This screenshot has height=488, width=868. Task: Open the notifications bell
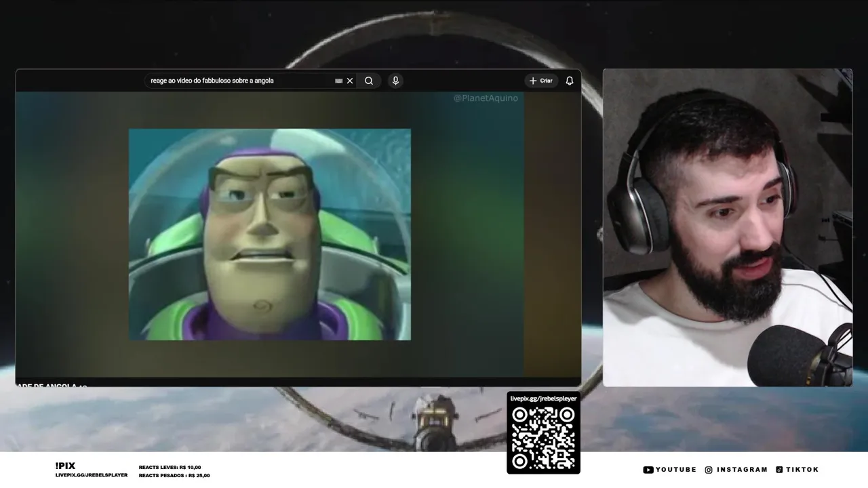[x=570, y=81]
